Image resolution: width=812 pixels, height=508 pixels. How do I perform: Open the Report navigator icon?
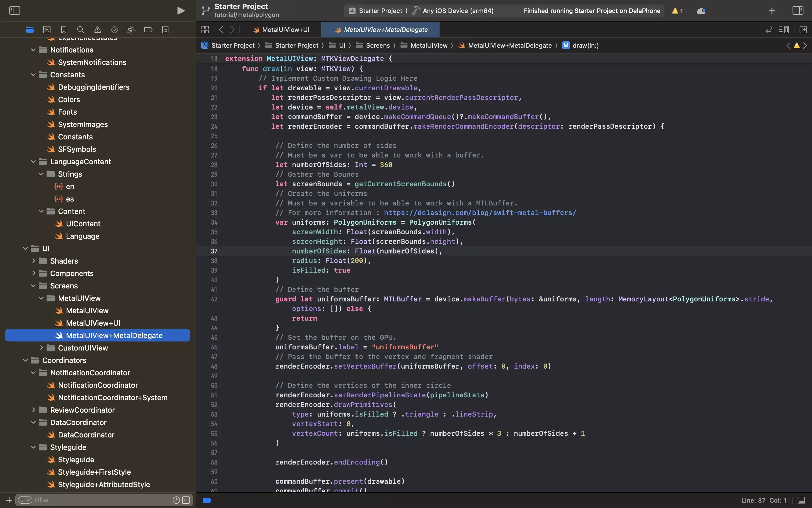click(x=165, y=30)
